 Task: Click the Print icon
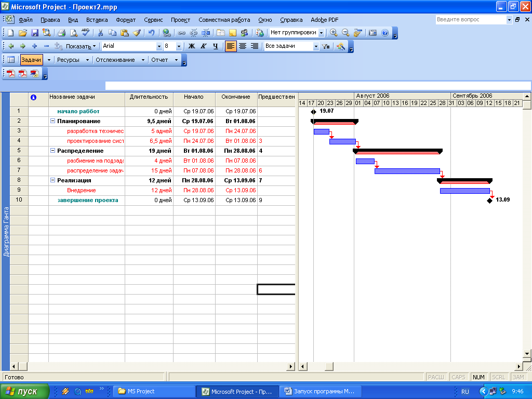tap(61, 33)
